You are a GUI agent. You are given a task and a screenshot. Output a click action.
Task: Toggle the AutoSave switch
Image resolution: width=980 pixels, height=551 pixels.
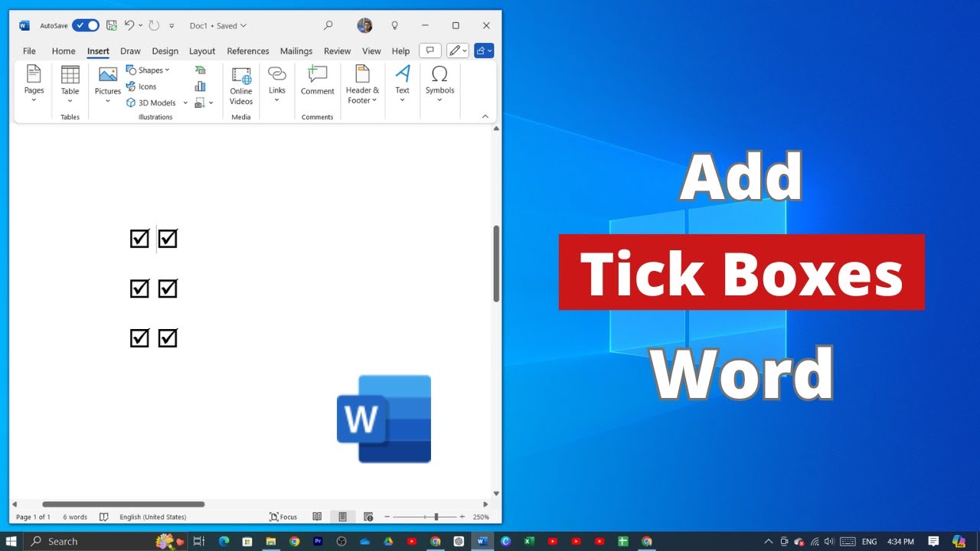click(86, 25)
